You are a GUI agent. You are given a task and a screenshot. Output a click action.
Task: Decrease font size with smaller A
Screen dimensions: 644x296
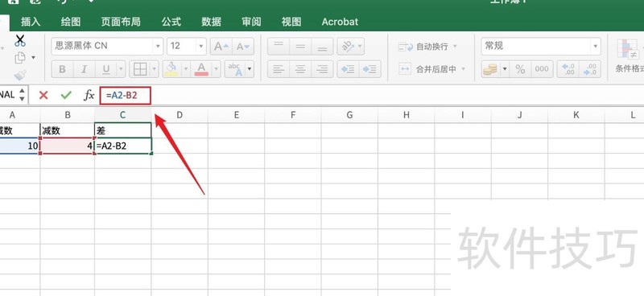click(x=243, y=47)
